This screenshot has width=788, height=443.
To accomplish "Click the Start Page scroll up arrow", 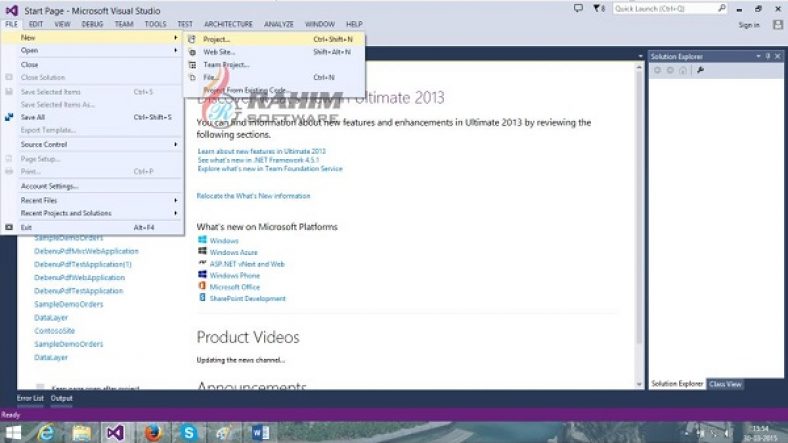I will [x=639, y=67].
